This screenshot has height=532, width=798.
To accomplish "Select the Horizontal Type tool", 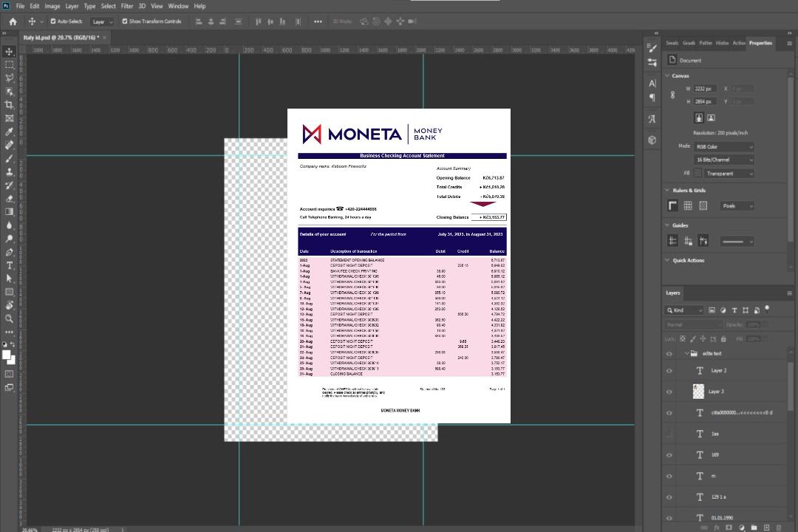I will pyautogui.click(x=9, y=265).
